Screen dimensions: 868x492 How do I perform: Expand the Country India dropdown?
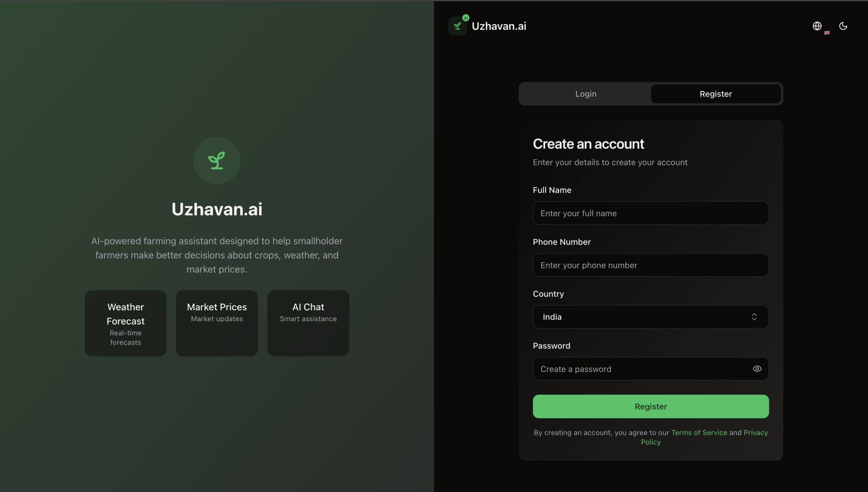[651, 317]
